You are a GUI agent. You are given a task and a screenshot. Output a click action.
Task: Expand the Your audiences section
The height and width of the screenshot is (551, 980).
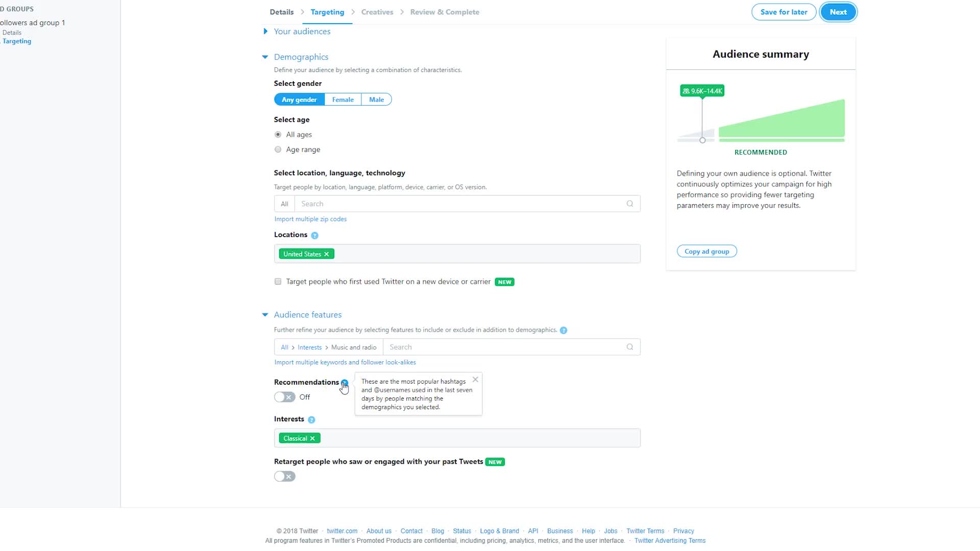[265, 32]
